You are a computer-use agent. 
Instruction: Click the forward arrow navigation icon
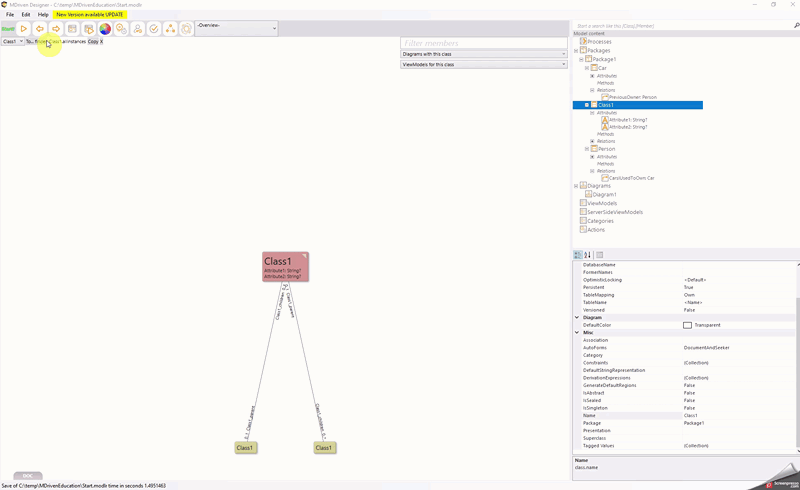(56, 29)
